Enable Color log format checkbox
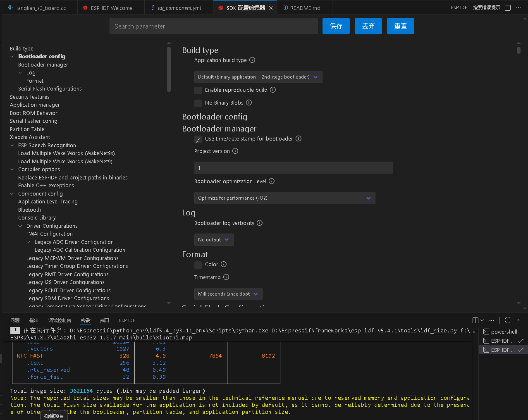Viewport: 528px width, 420px height. coord(198,265)
